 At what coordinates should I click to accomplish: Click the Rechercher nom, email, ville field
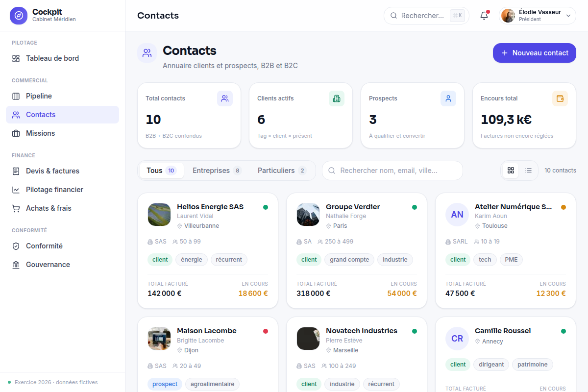392,171
